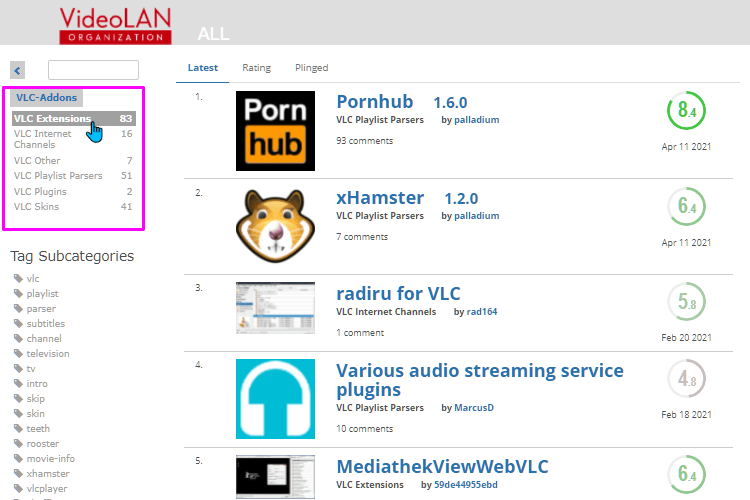This screenshot has width=750, height=500.
Task: Filter by the vlcplayer tag link
Action: tap(47, 489)
